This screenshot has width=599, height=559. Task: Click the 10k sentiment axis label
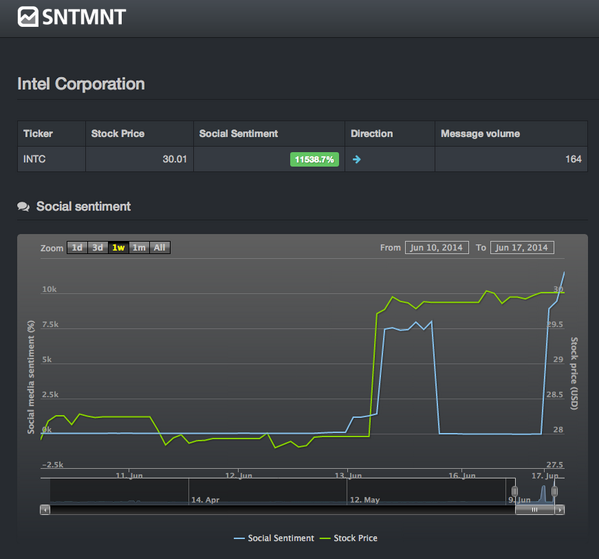coord(49,289)
